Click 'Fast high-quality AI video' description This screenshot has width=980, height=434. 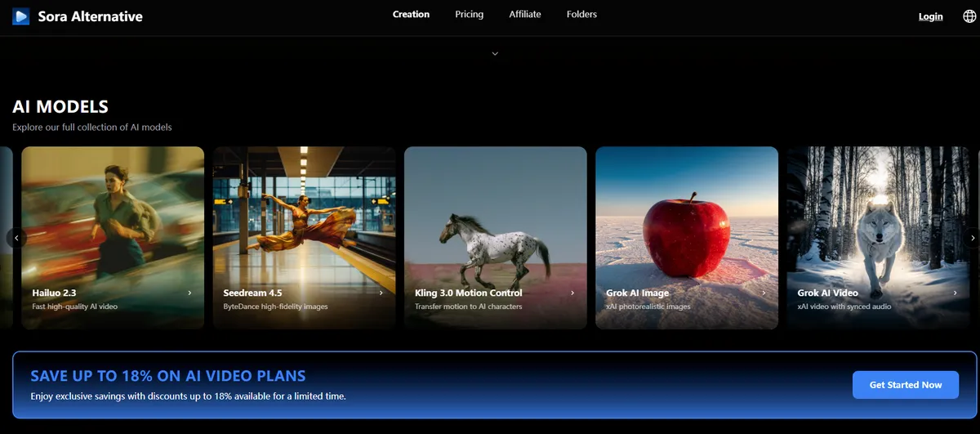[76, 306]
